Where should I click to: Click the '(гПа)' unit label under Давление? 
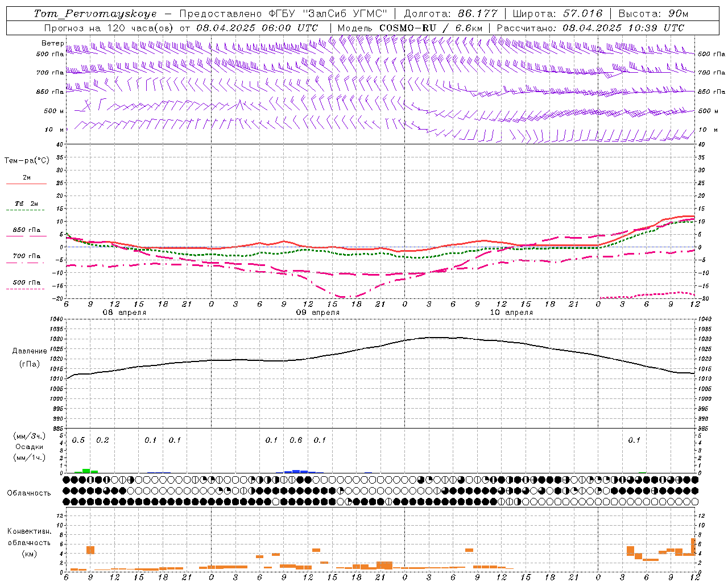pyautogui.click(x=30, y=364)
